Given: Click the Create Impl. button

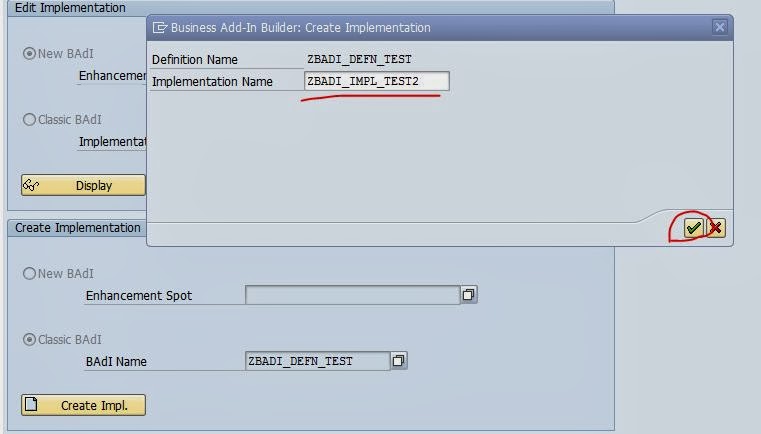Looking at the screenshot, I should pos(83,405).
